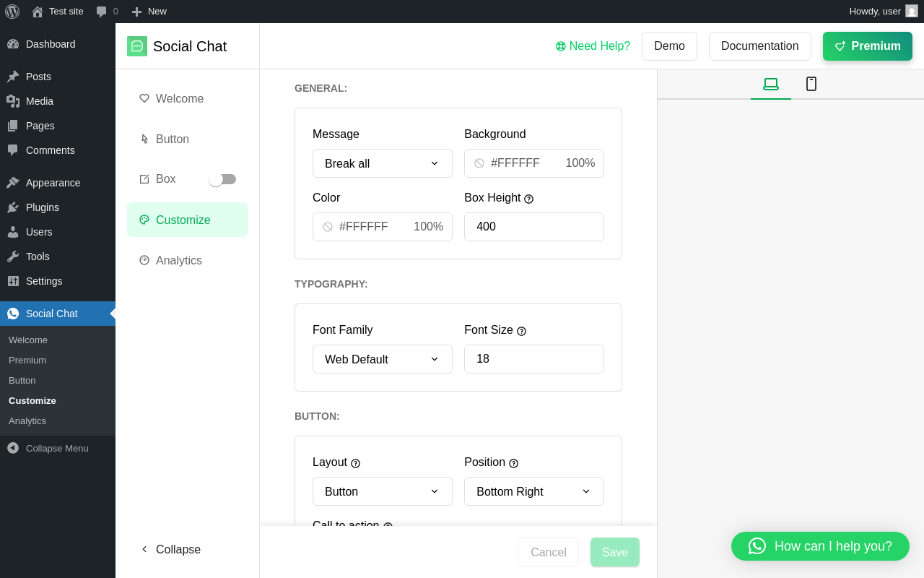The height and width of the screenshot is (578, 924).
Task: Open the Background color picker
Action: 534,163
